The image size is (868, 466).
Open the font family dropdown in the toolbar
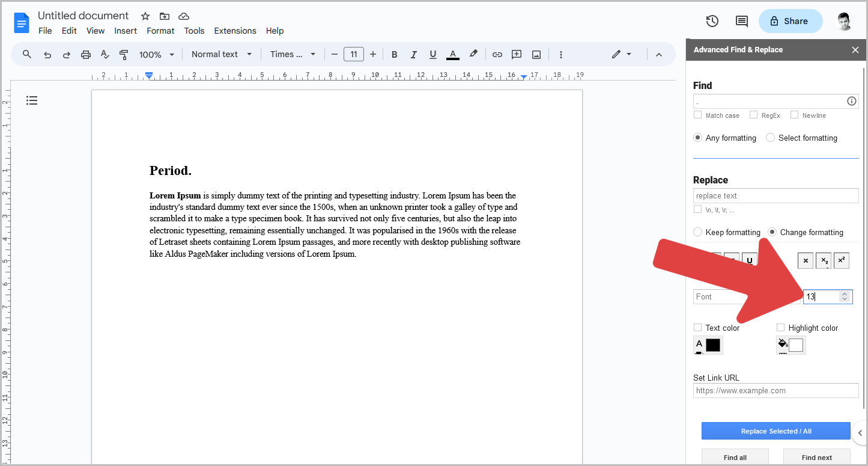coord(293,54)
